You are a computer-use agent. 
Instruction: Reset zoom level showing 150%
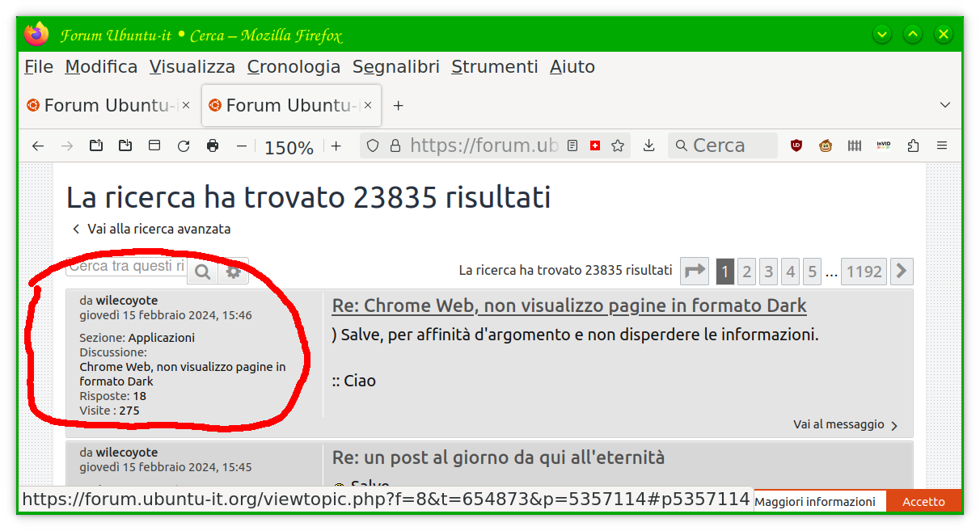(289, 148)
